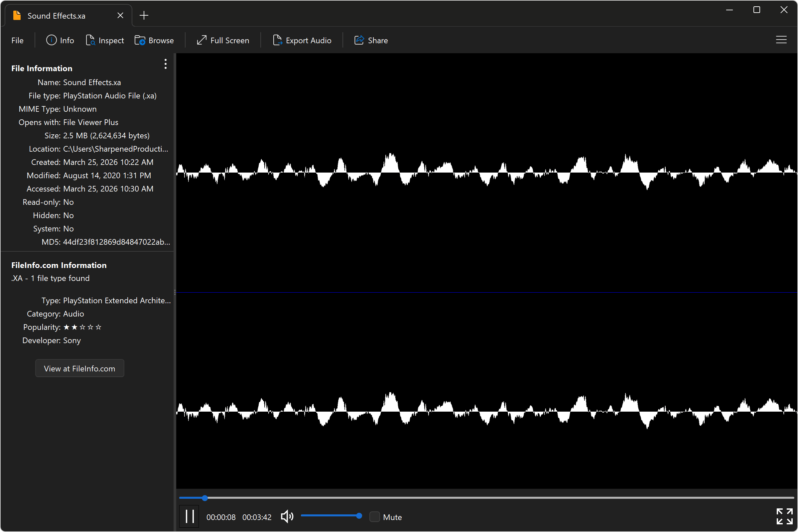Click the upper waveform channel display
The width and height of the screenshot is (798, 532).
pos(486,173)
